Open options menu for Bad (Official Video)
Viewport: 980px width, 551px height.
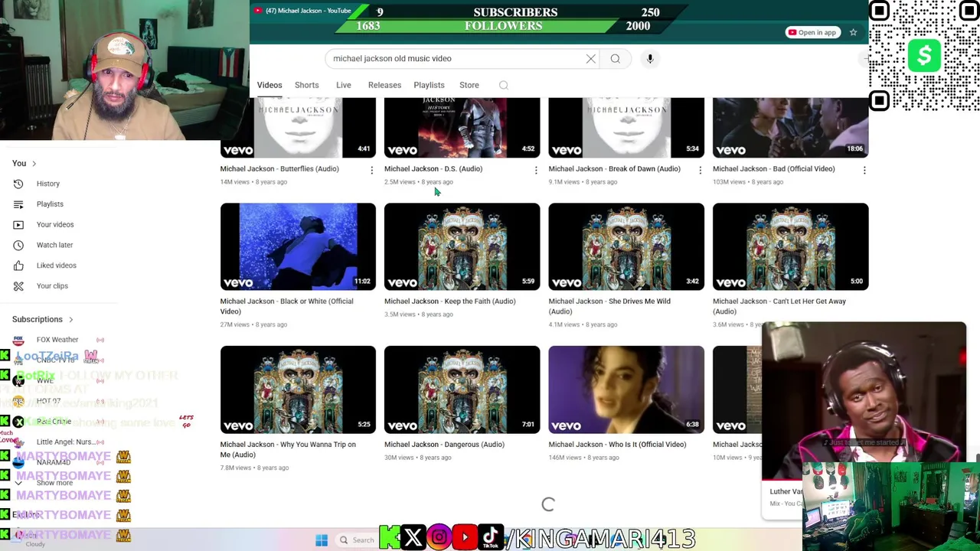864,170
